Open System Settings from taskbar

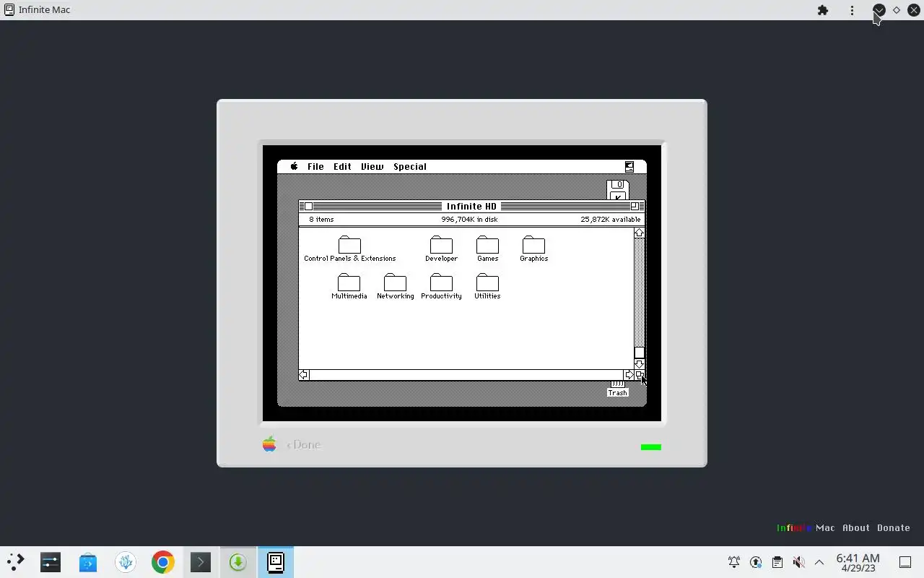pos(51,562)
